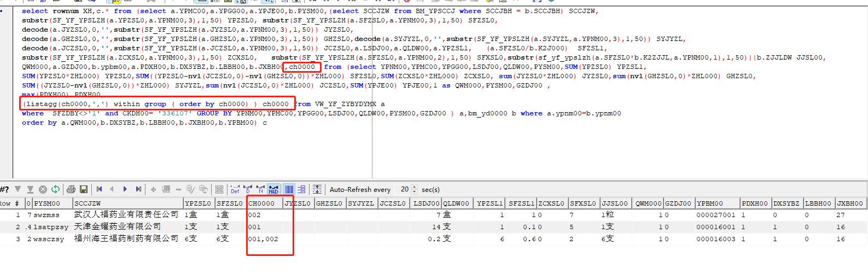
Task: Click the QLDW00 column header
Action: (x=456, y=203)
